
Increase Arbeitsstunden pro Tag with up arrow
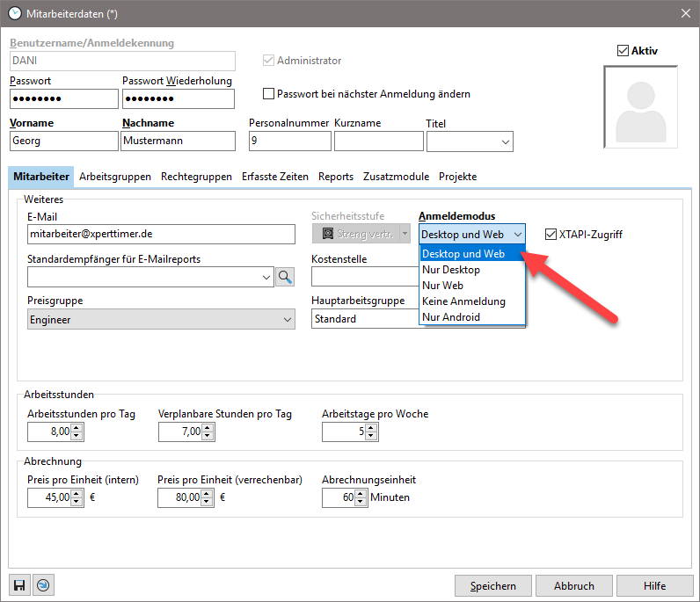pos(77,427)
